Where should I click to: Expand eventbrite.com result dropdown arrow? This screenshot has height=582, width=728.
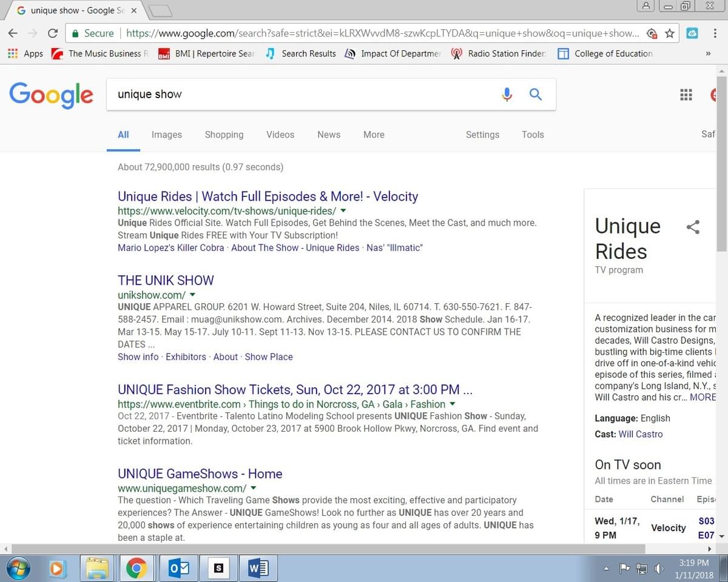click(452, 404)
